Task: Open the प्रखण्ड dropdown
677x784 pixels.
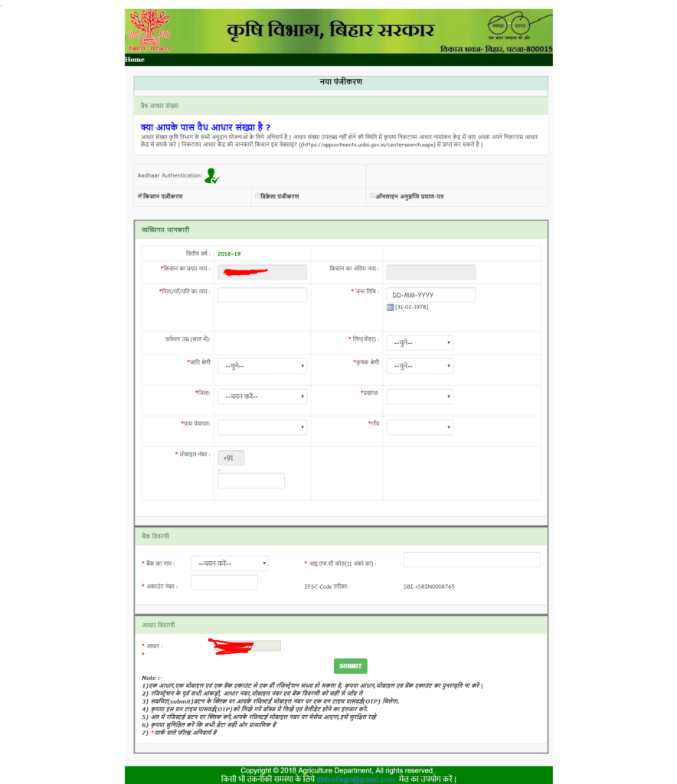Action: (420, 397)
